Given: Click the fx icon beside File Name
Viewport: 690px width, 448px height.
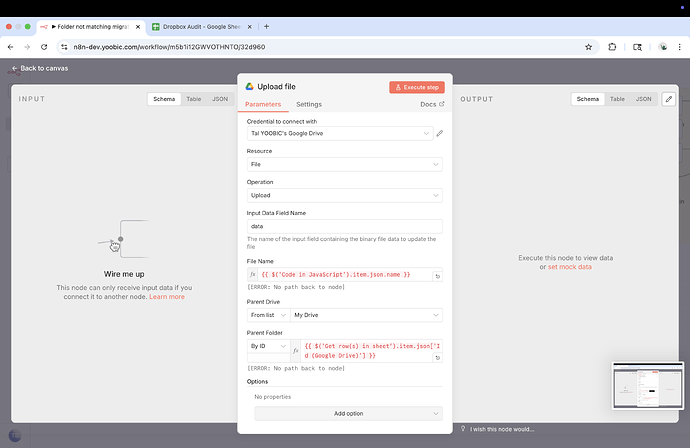Looking at the screenshot, I should pos(252,275).
